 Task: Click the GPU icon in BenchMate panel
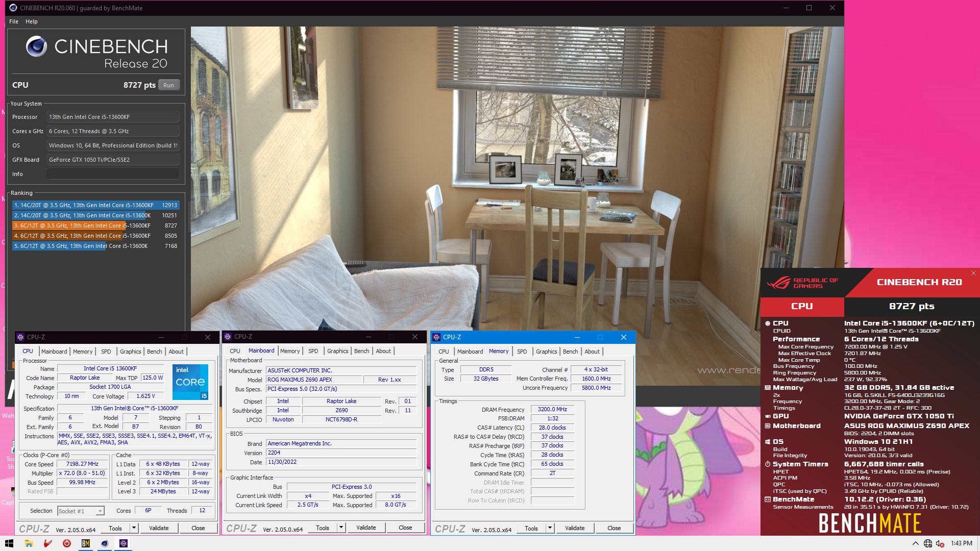pyautogui.click(x=768, y=416)
